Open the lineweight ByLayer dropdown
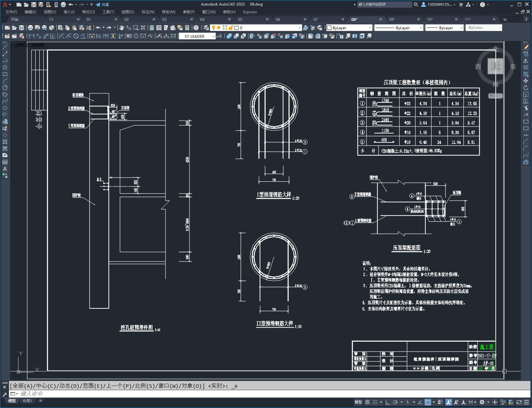 pos(444,28)
